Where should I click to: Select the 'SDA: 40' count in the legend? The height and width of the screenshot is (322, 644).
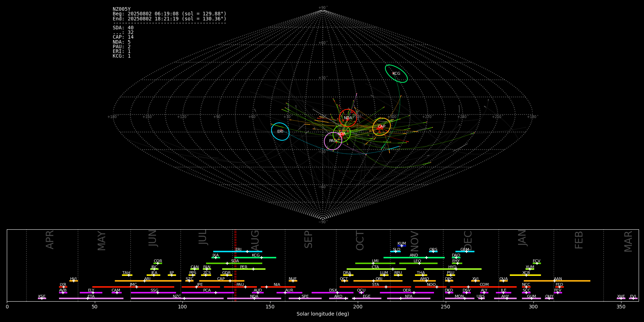[123, 28]
